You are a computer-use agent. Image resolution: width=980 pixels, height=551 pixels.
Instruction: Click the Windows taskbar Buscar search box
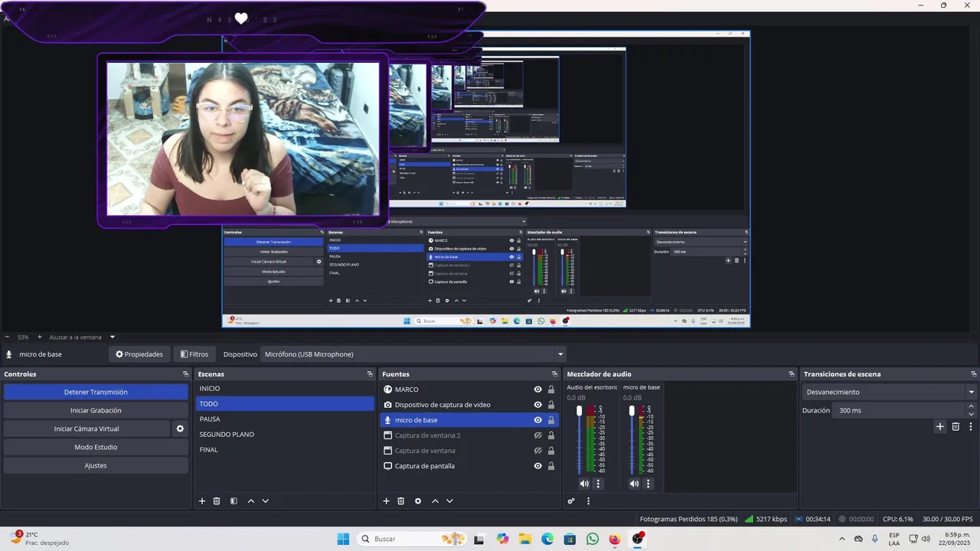point(411,539)
